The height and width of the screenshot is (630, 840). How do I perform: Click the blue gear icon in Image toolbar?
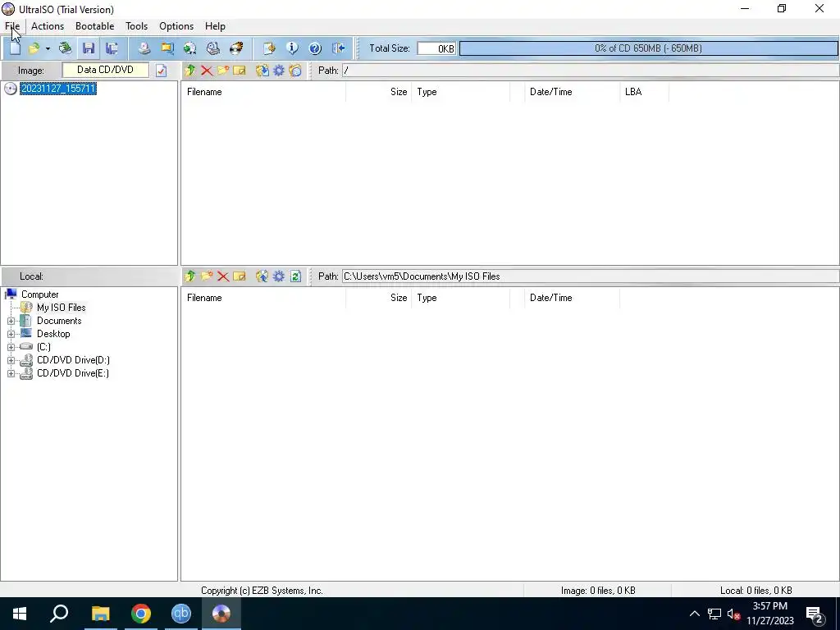(279, 71)
